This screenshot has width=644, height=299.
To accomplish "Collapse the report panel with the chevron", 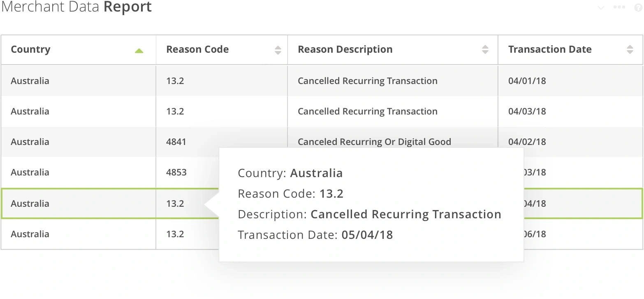I will [601, 7].
